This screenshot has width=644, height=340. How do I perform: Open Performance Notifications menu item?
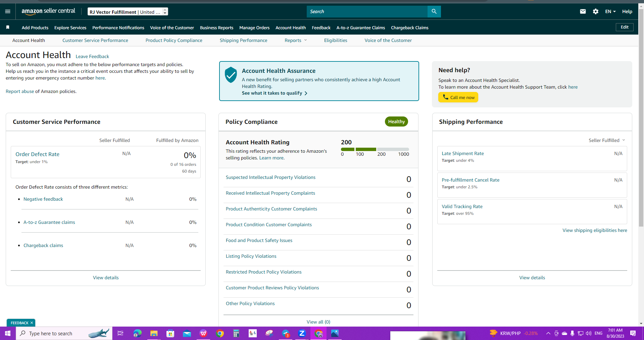pyautogui.click(x=118, y=28)
